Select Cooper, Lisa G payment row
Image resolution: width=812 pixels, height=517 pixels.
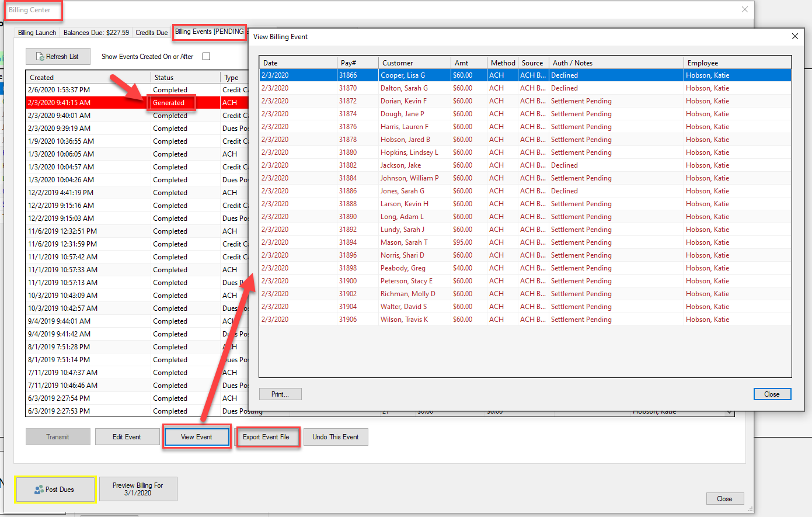[x=525, y=75]
